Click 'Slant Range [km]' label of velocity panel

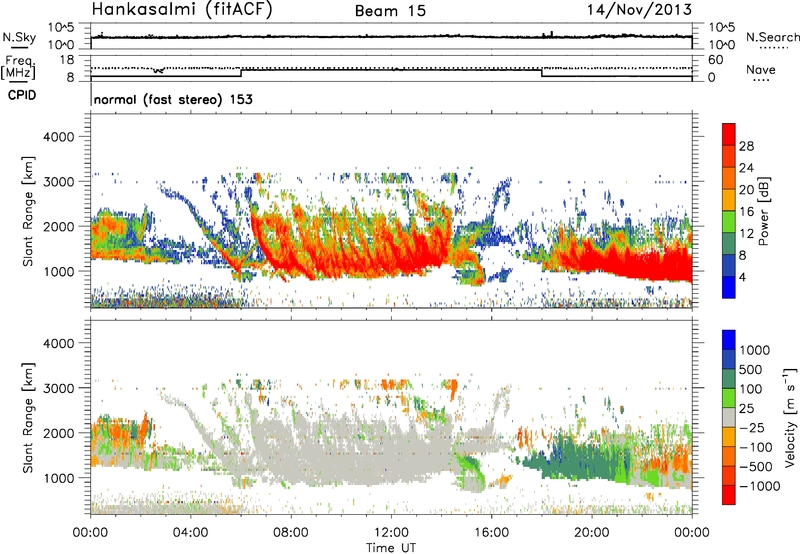pyautogui.click(x=28, y=418)
